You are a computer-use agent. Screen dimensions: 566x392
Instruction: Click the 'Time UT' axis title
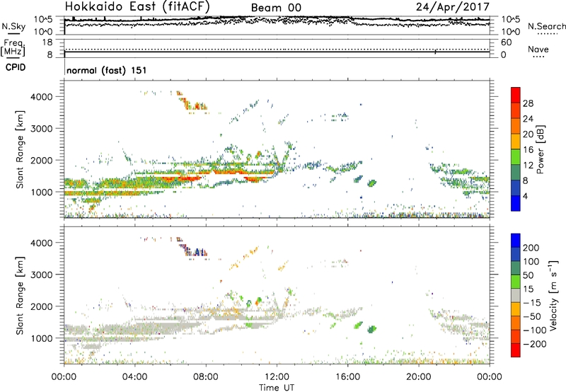click(x=277, y=387)
